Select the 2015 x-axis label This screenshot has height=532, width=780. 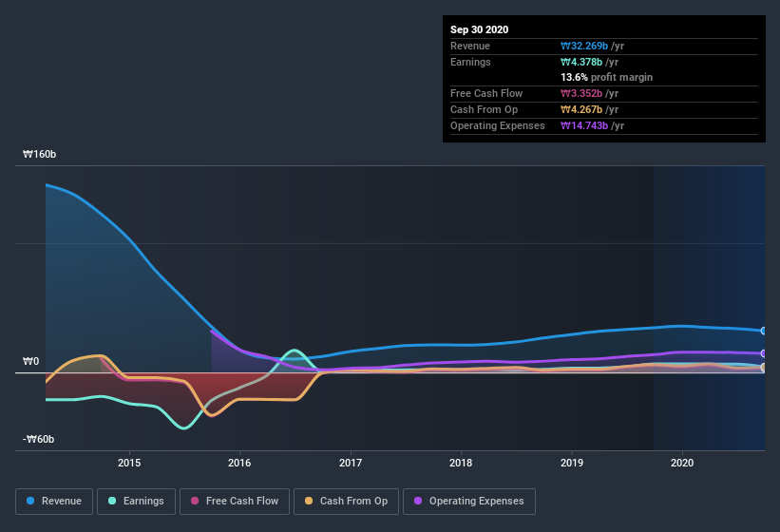129,463
